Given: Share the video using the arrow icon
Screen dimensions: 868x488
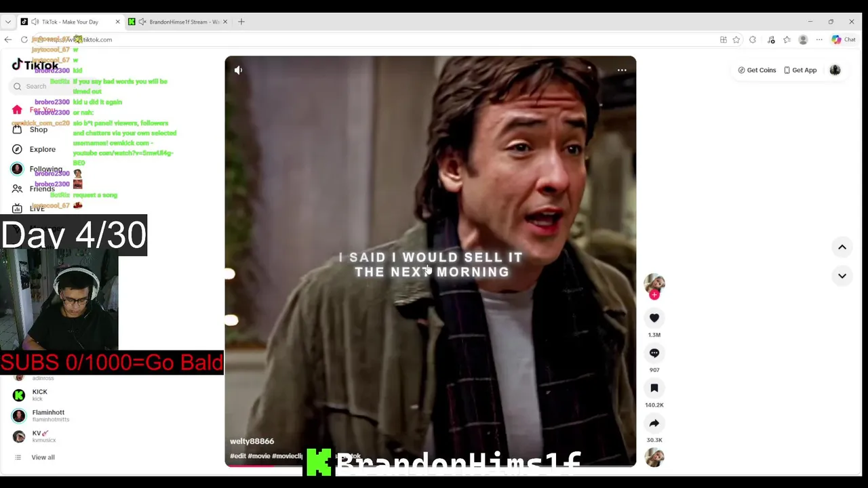Looking at the screenshot, I should pos(654,424).
